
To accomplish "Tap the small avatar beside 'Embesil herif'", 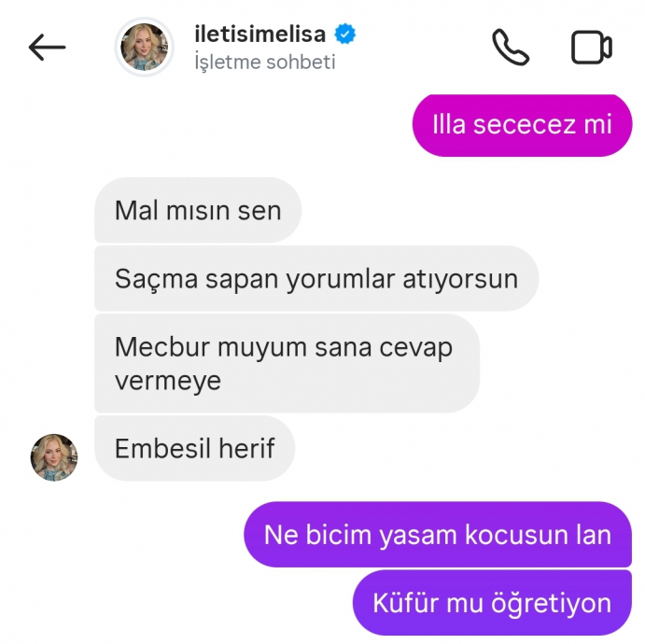I will [x=54, y=457].
